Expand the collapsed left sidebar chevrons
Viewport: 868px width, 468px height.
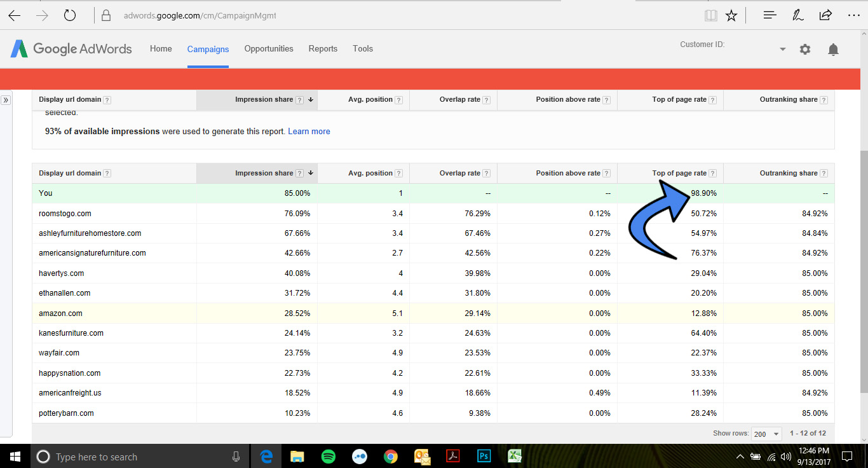coord(6,99)
